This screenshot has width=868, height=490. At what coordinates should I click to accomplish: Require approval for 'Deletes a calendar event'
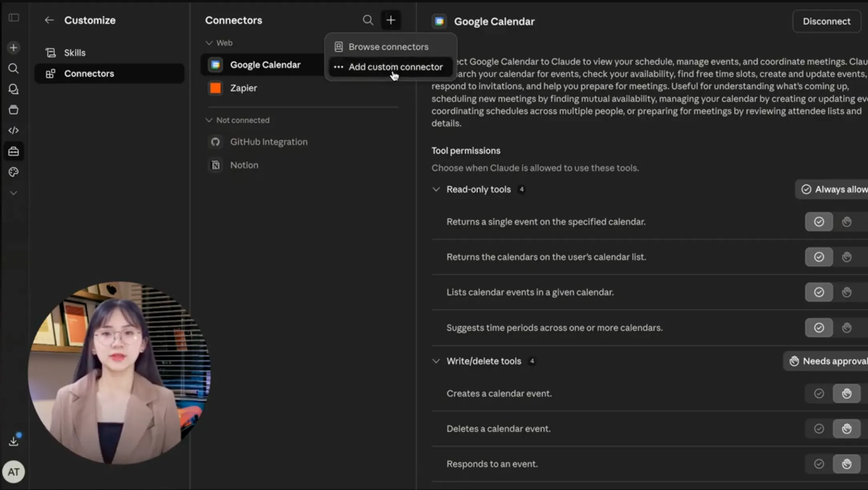point(846,429)
